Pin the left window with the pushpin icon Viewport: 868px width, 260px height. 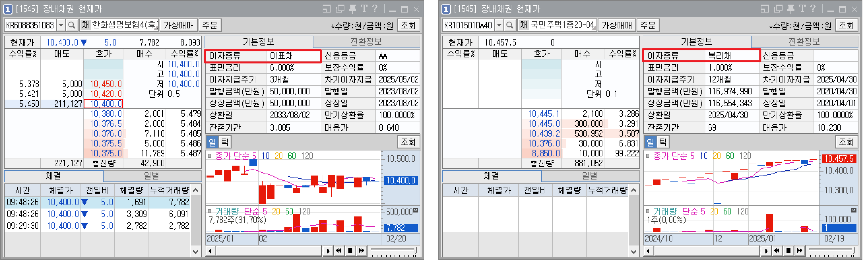click(x=352, y=9)
